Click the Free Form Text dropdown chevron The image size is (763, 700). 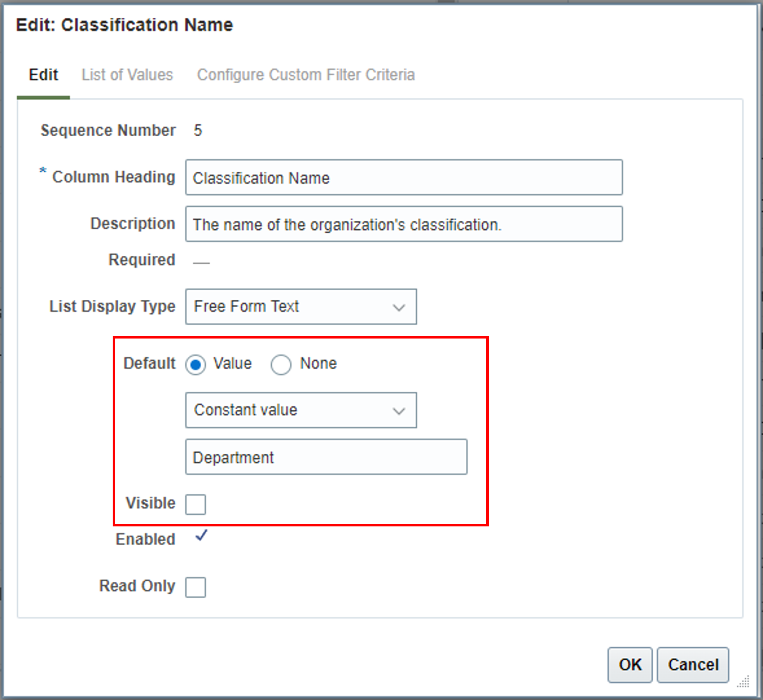tap(399, 307)
